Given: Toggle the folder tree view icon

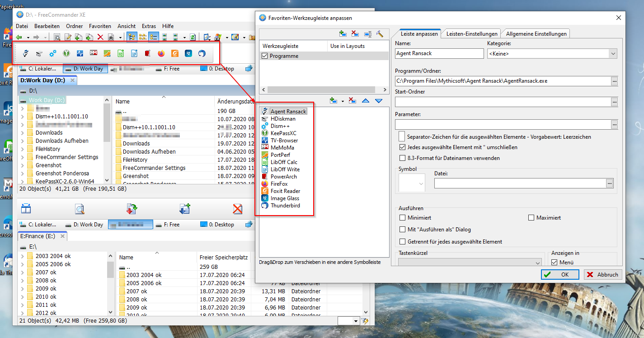Looking at the screenshot, I should [132, 37].
